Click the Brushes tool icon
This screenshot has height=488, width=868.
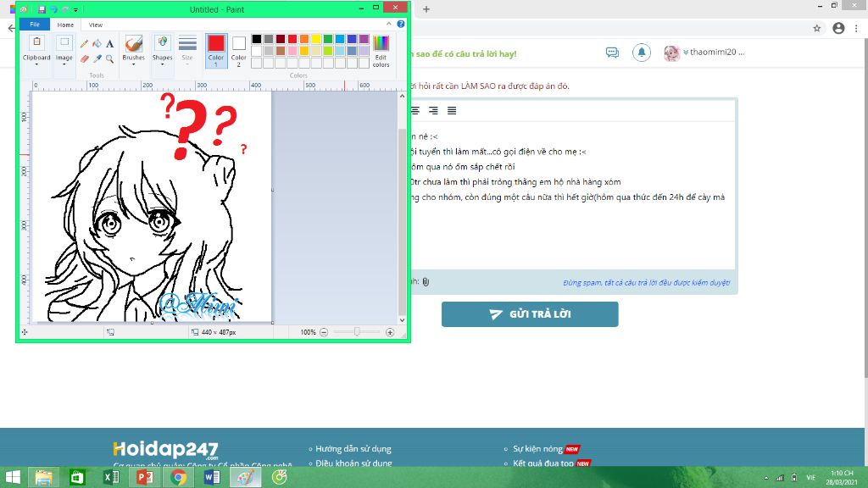tap(133, 44)
